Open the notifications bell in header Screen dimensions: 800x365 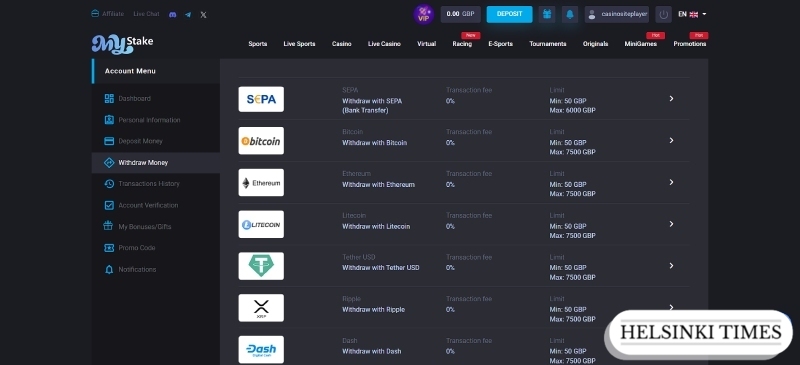coord(570,14)
